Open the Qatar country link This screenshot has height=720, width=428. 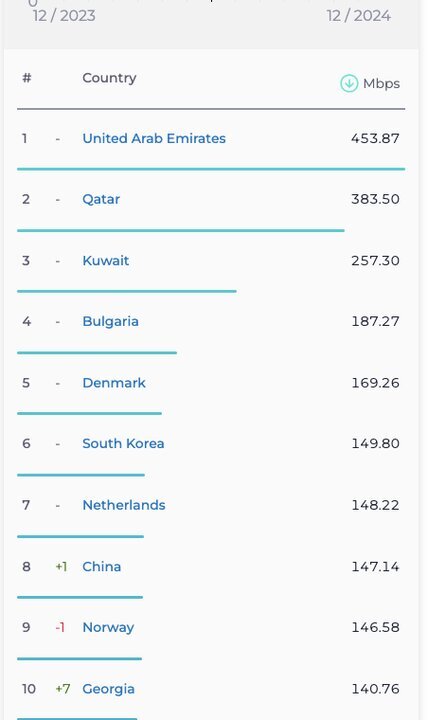(x=101, y=199)
